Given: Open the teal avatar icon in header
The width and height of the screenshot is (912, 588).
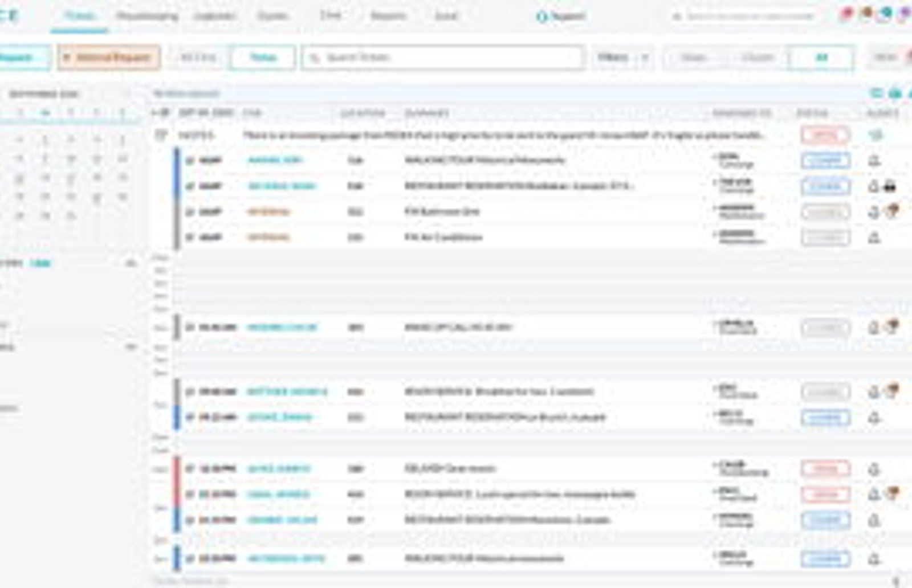Looking at the screenshot, I should pos(885,15).
